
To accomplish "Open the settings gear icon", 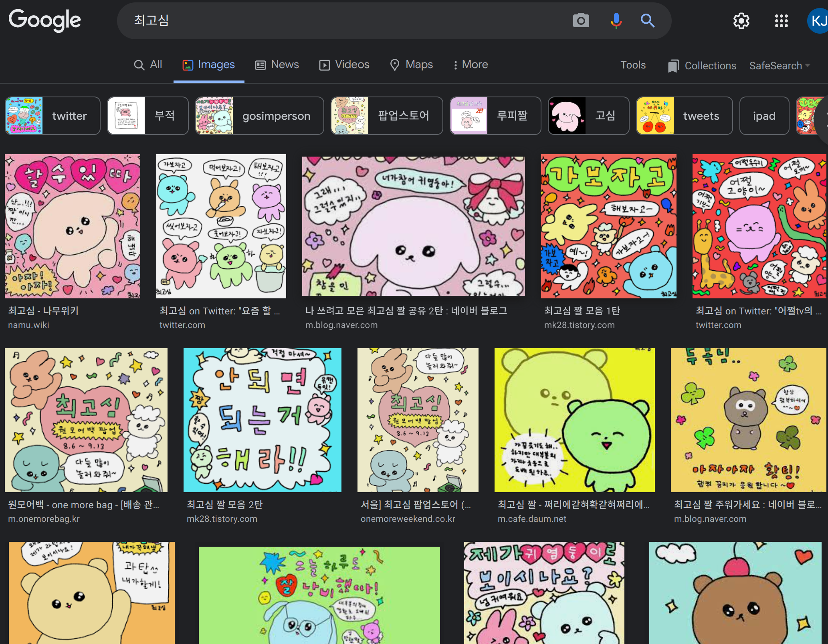I will click(741, 21).
